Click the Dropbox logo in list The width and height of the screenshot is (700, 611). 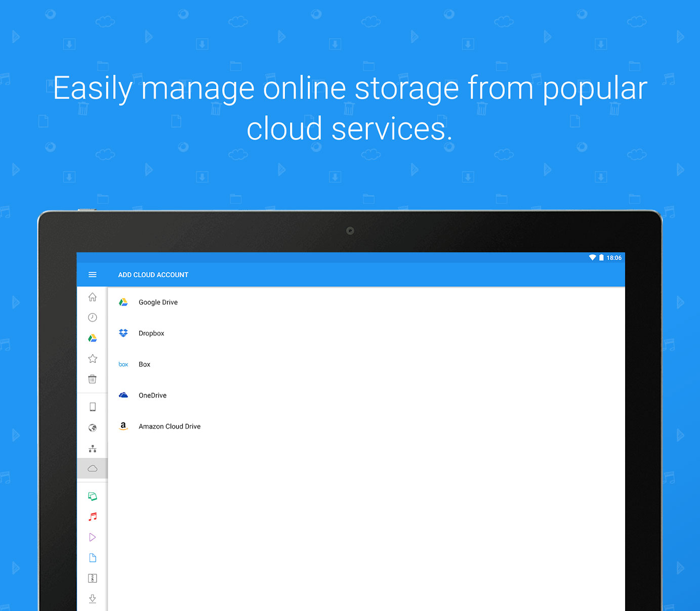point(123,333)
